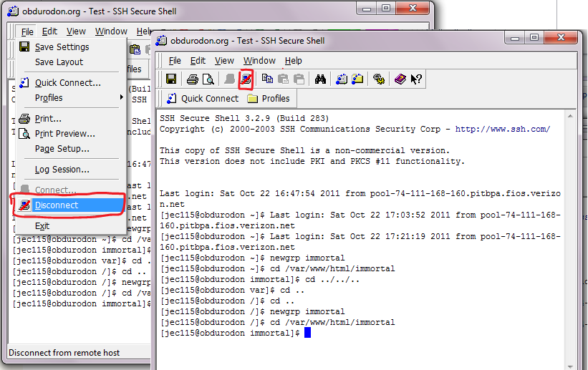The width and height of the screenshot is (588, 370).
Task: Click the Print toolbar icon
Action: click(193, 79)
